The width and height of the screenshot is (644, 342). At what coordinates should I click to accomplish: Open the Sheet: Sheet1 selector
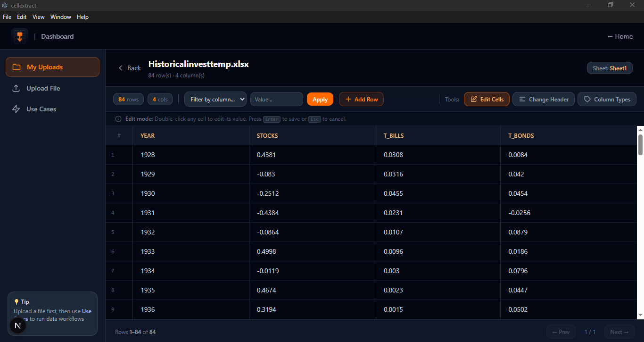(610, 68)
